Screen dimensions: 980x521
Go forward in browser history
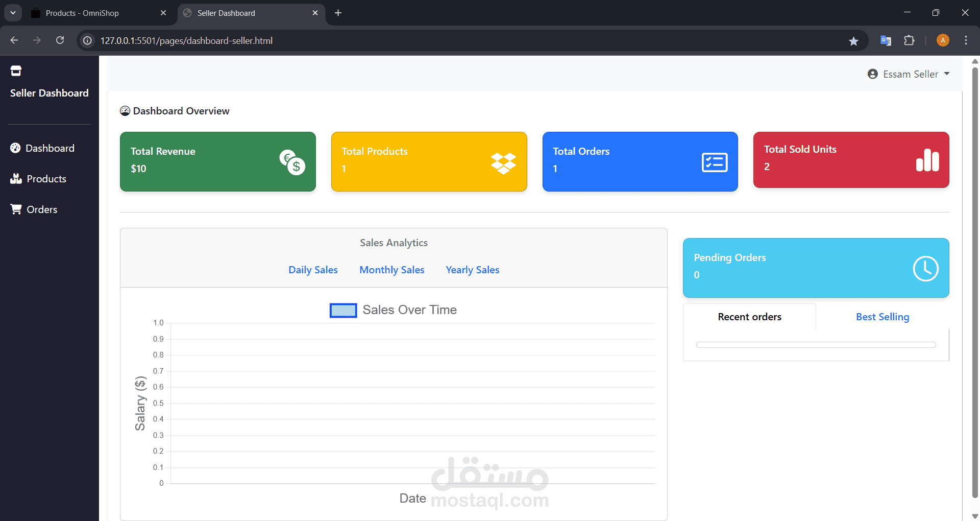tap(37, 40)
